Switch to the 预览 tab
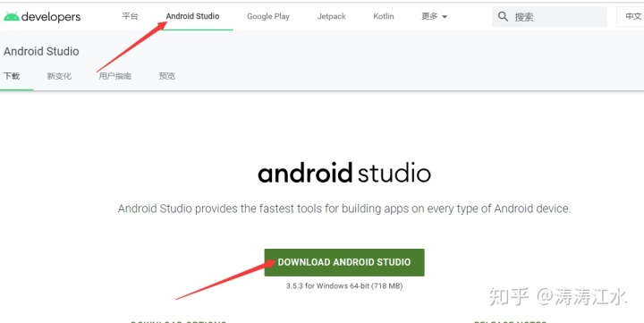 point(166,76)
